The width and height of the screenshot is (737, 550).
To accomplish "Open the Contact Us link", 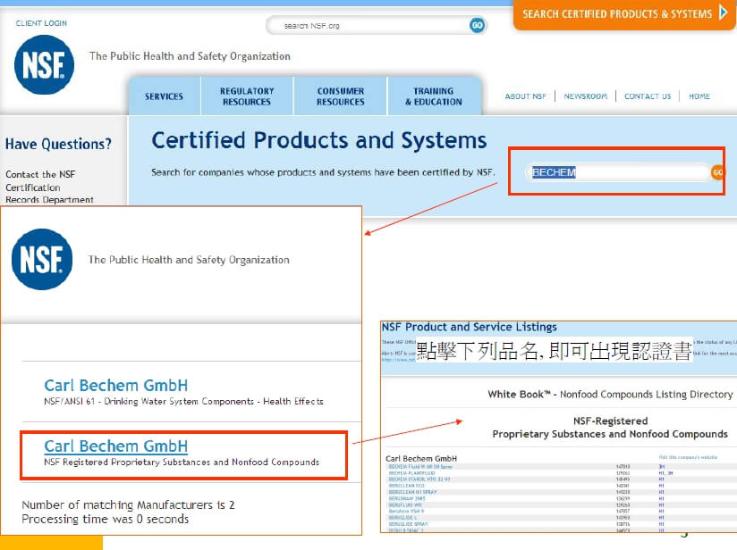I will click(647, 97).
